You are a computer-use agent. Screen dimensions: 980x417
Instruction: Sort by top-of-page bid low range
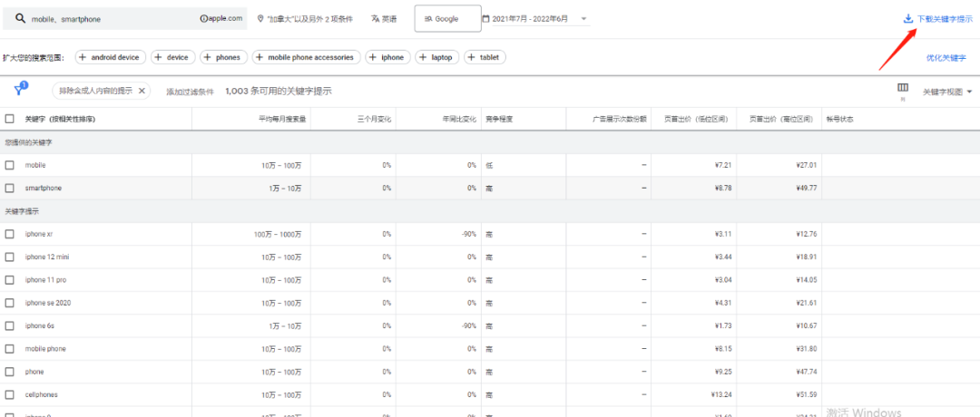coord(696,119)
